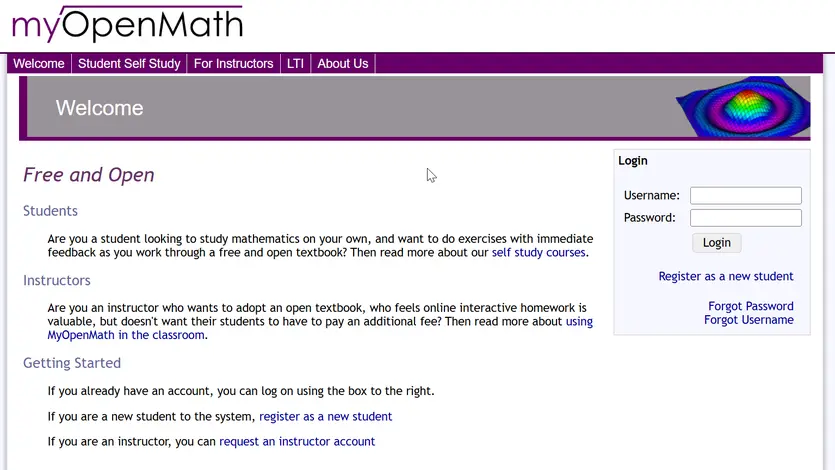Open the Forgot Username link
Screen dimensions: 835x470
748,320
